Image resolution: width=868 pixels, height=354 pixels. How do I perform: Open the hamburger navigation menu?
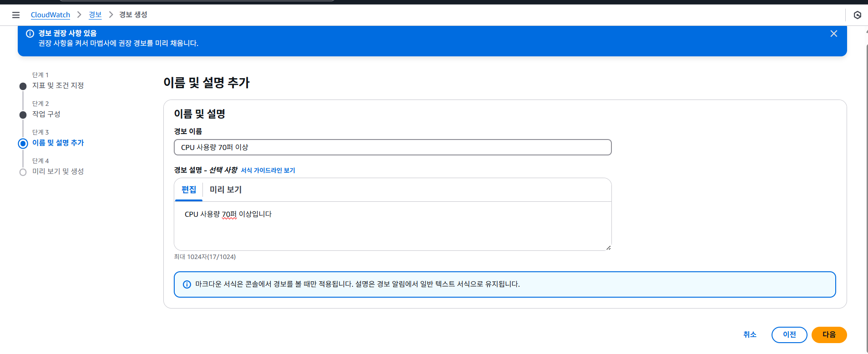point(16,15)
